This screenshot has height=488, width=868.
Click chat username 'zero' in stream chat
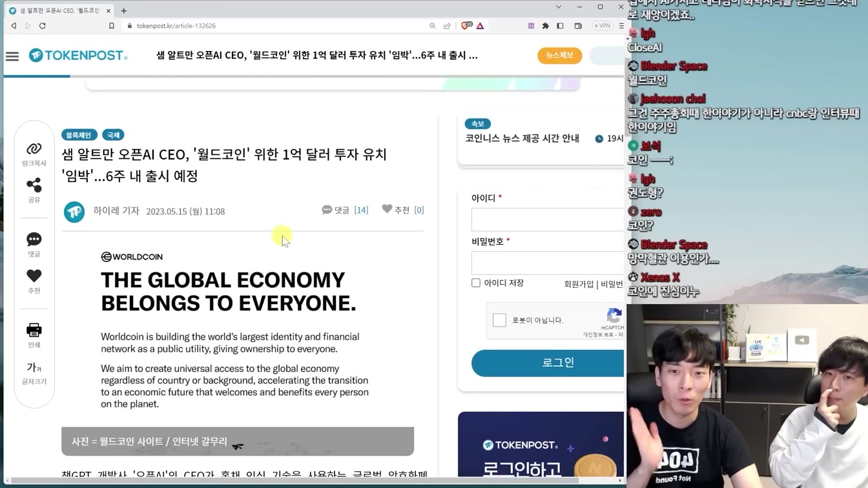651,212
